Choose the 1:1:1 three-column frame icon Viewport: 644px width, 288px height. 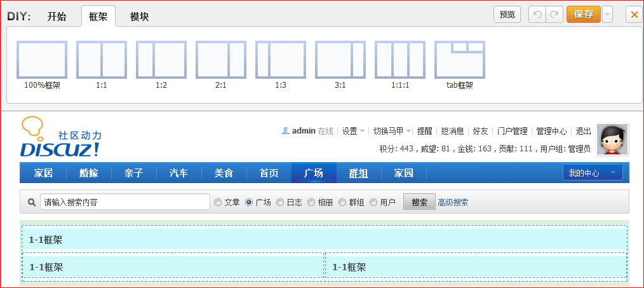(400, 60)
